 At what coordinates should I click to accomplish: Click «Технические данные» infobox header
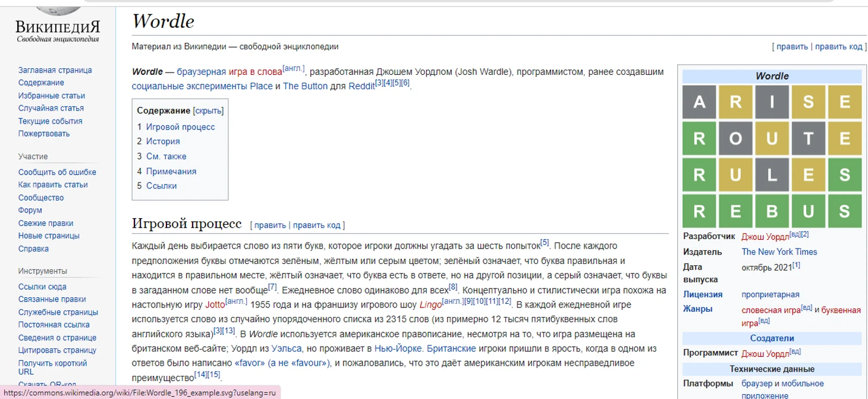click(x=772, y=369)
